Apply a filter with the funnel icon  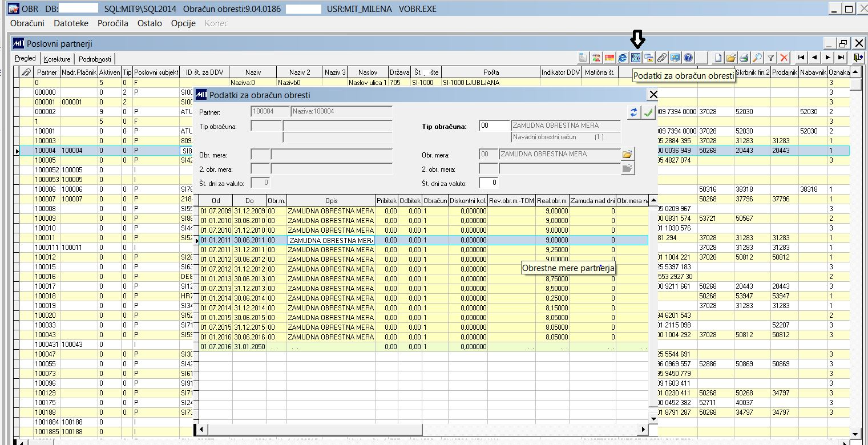(770, 57)
